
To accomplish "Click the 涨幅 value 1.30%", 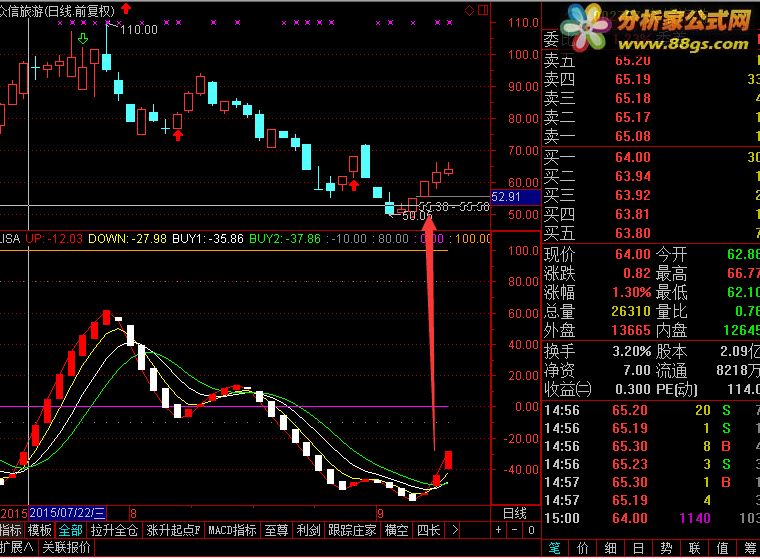I will (x=632, y=292).
